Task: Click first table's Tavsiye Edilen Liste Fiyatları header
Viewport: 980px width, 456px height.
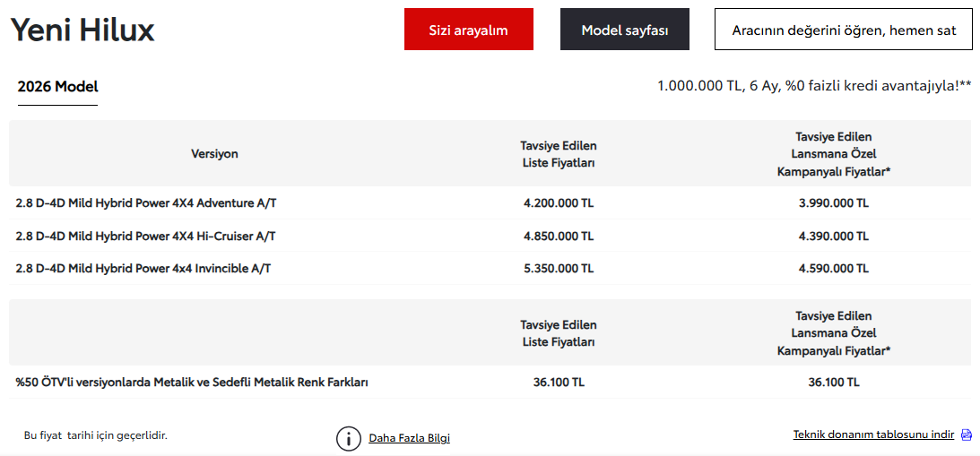Action: pyautogui.click(x=559, y=154)
